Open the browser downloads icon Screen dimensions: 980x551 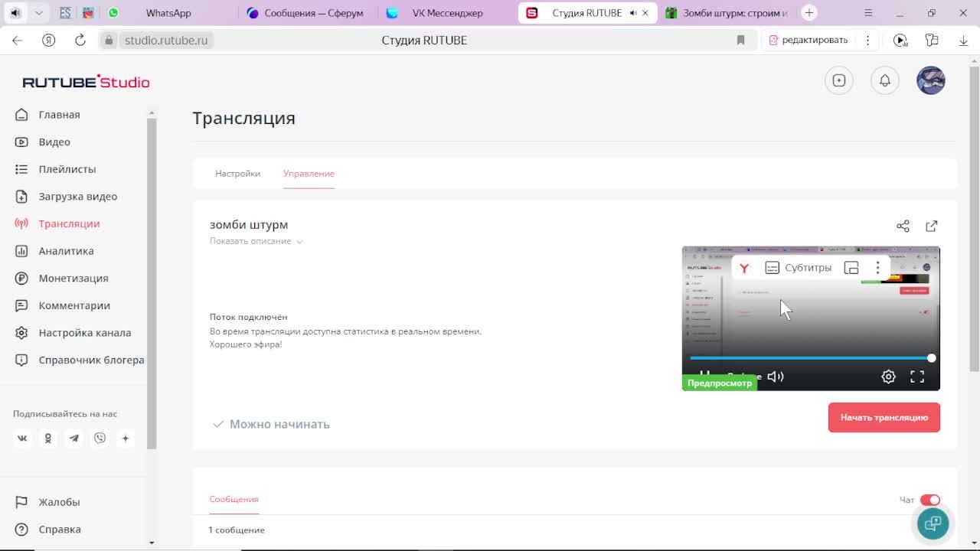coord(963,41)
